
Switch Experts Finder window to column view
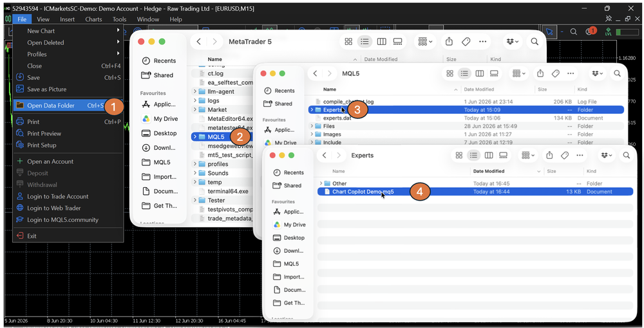[489, 156]
